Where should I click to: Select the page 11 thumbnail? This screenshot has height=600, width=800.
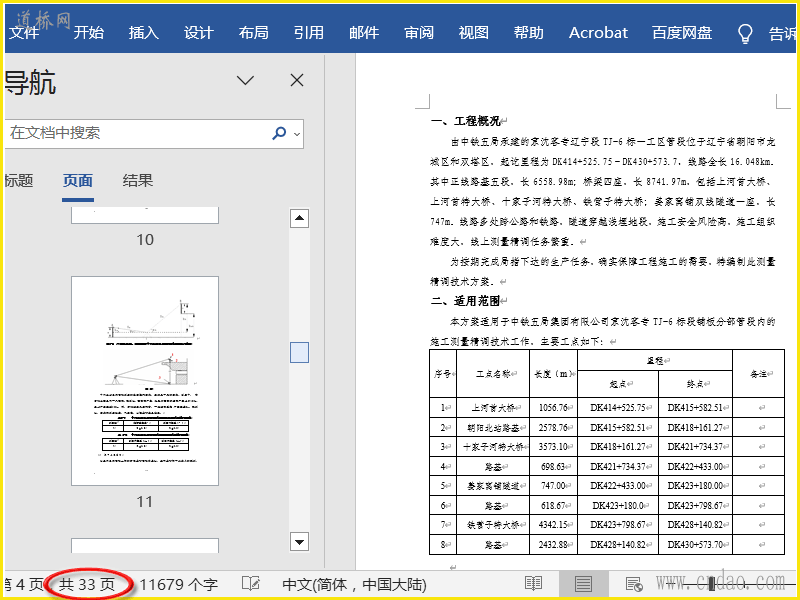coord(145,382)
